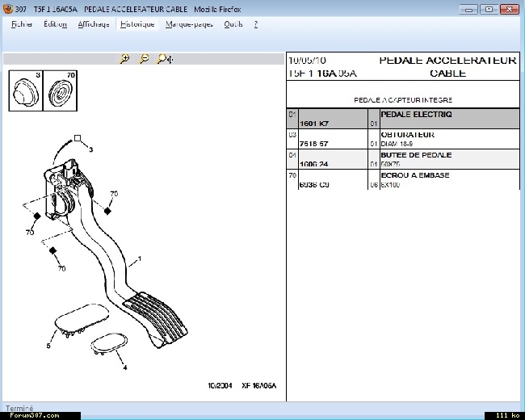Viewport: 525px width, 420px height.
Task: Select the BUTEE DE PEDALE row
Action: (x=403, y=159)
